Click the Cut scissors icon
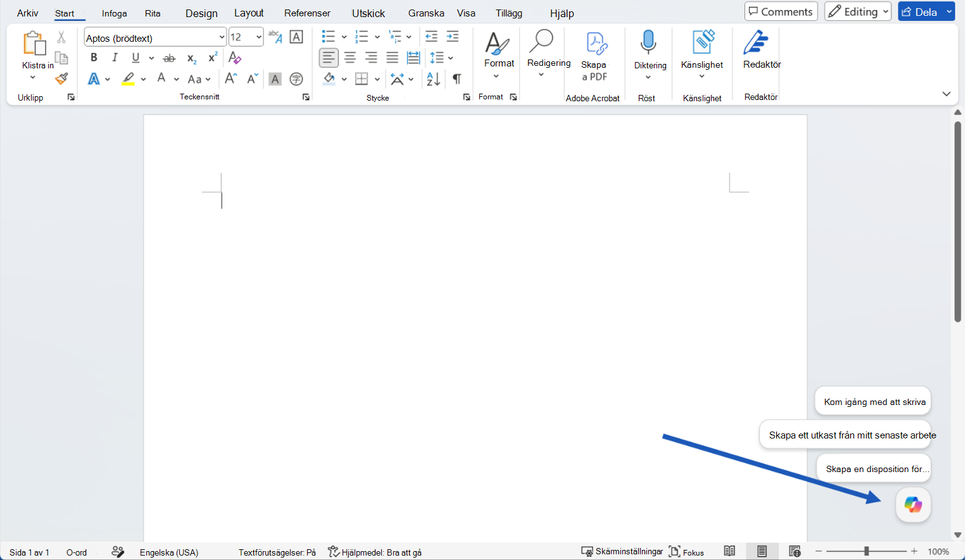Viewport: 966px width, 560px height. coord(61,38)
